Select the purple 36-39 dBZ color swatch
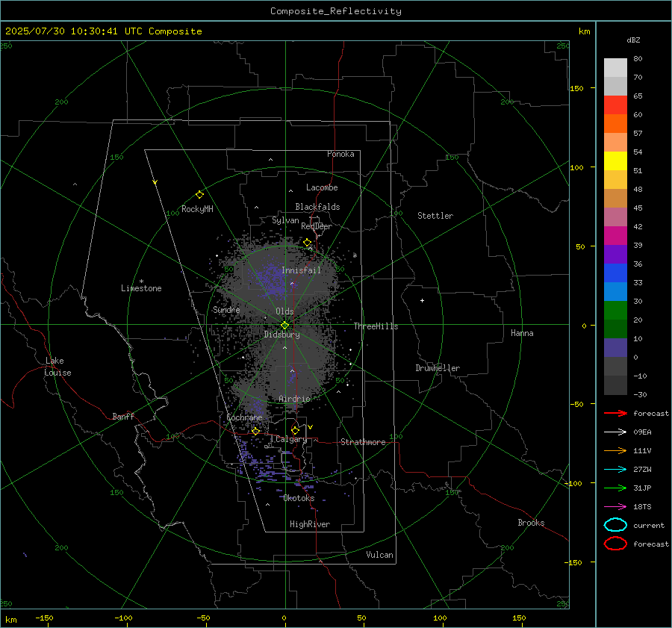 pos(615,254)
